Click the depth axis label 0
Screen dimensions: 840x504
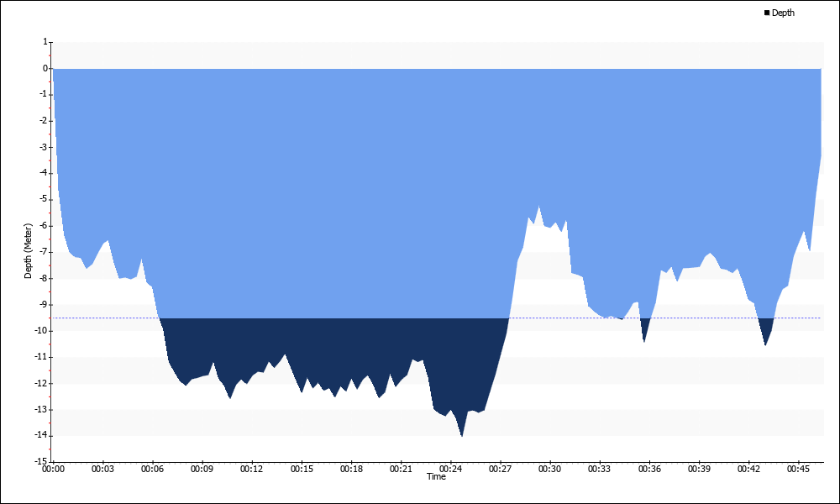(45, 68)
